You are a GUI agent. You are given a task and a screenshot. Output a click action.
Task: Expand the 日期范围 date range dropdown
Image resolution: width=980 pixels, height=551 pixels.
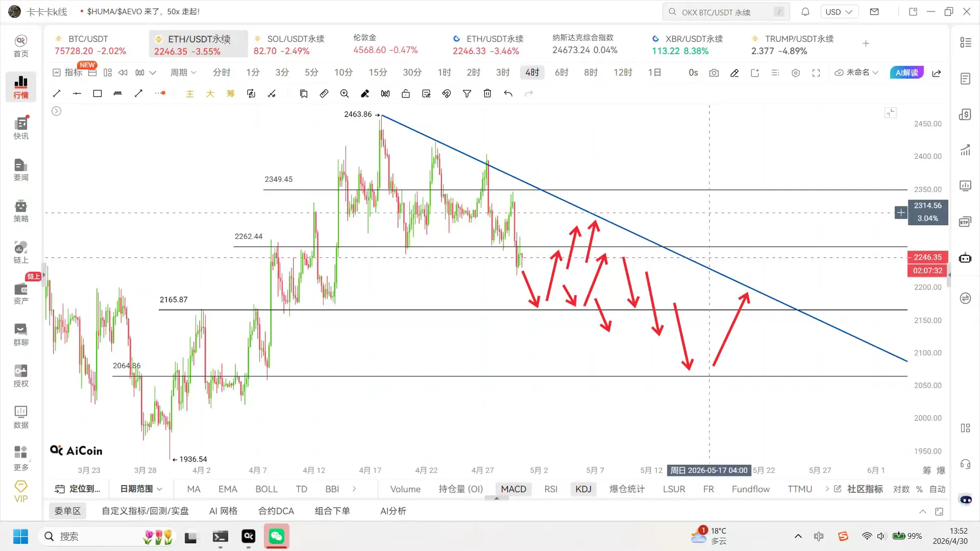141,489
